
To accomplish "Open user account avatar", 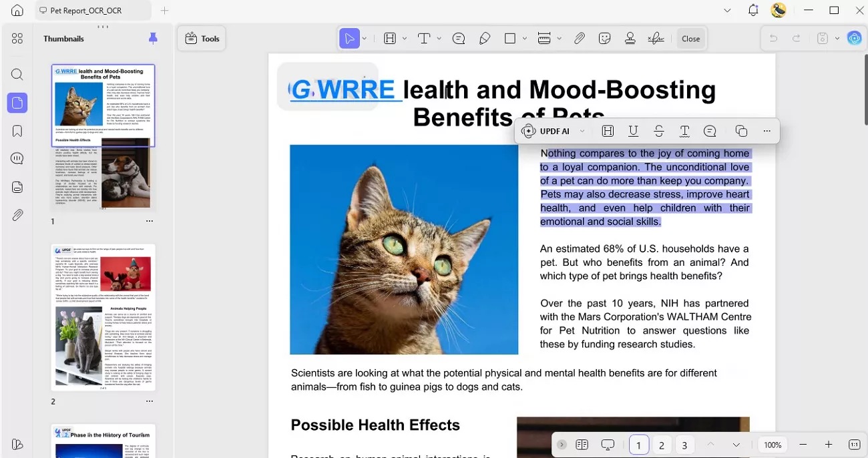I will (778, 10).
